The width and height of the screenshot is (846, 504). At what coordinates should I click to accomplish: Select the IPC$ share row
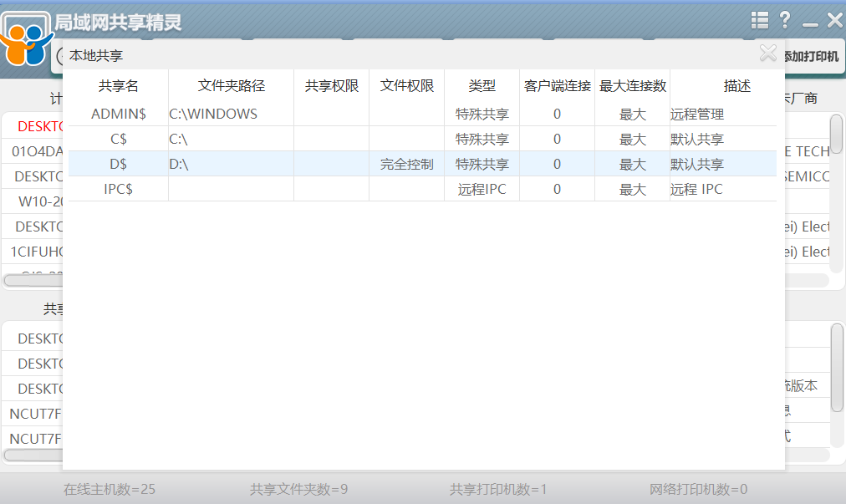click(118, 189)
